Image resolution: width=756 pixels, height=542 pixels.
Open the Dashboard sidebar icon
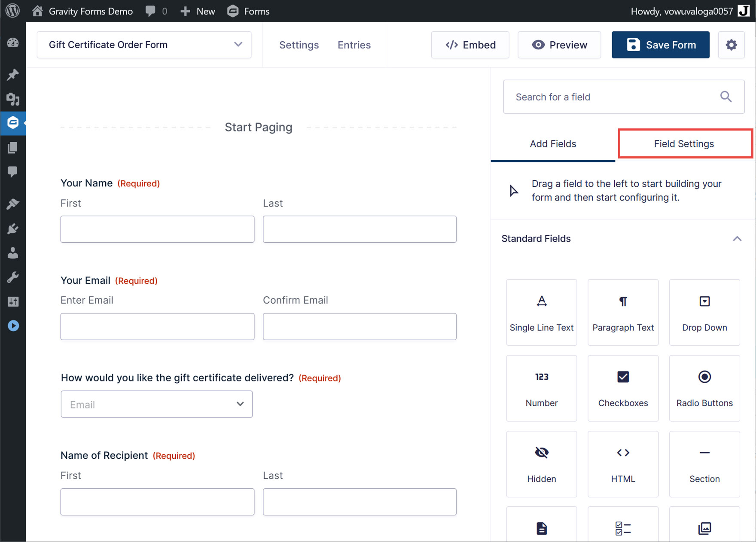coord(13,43)
